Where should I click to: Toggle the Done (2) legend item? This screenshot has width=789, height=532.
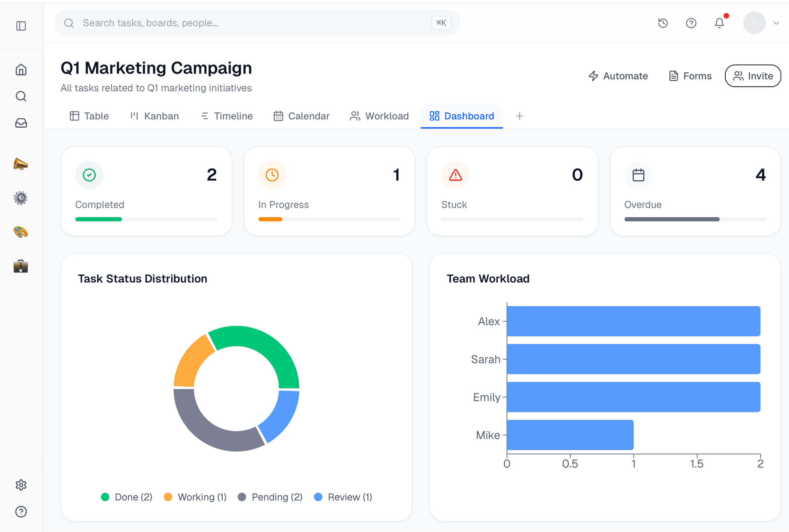click(126, 497)
